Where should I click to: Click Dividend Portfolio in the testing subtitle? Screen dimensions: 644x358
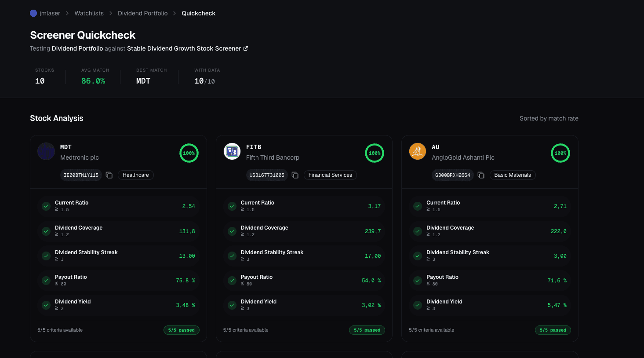pos(77,48)
